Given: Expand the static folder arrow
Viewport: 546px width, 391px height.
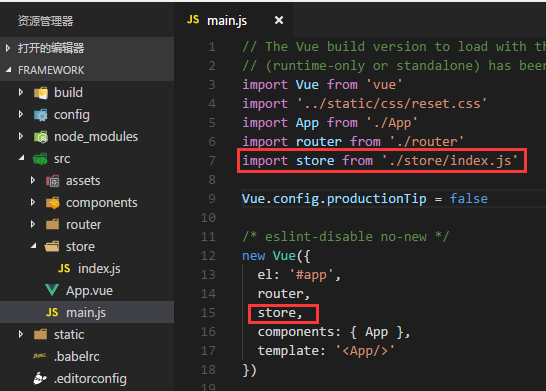Looking at the screenshot, I should coord(21,334).
